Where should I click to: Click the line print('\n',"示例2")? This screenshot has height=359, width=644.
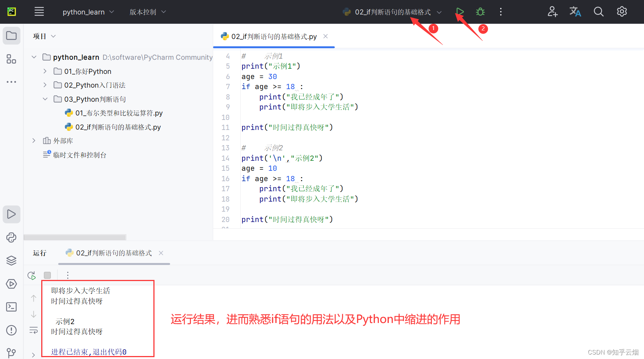tap(282, 158)
